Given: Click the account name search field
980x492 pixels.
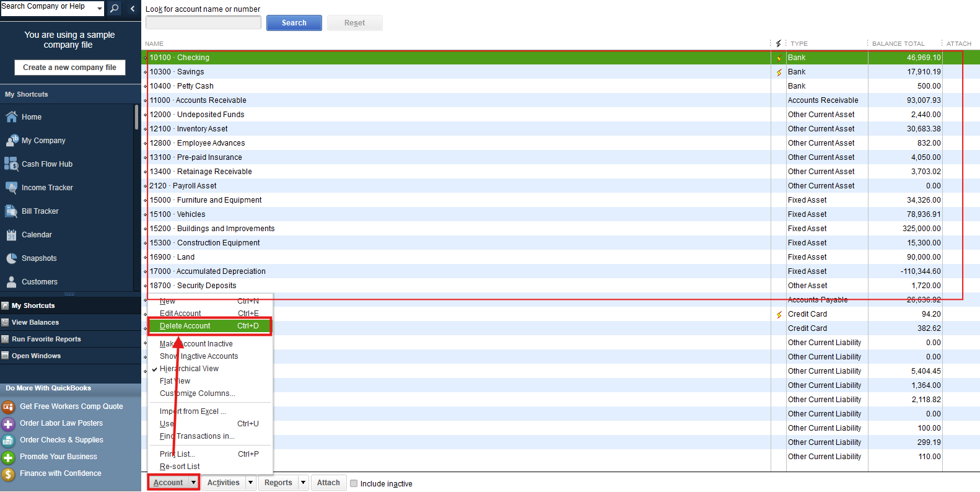Looking at the screenshot, I should point(203,23).
